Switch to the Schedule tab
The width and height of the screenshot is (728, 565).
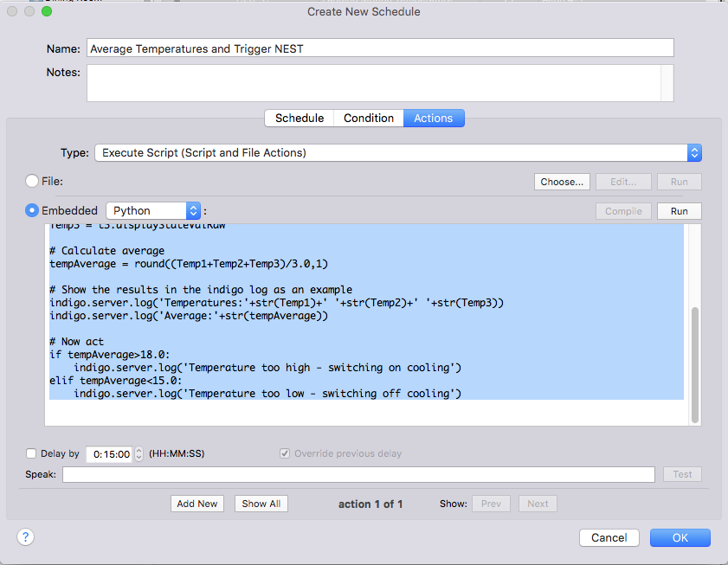pyautogui.click(x=300, y=118)
